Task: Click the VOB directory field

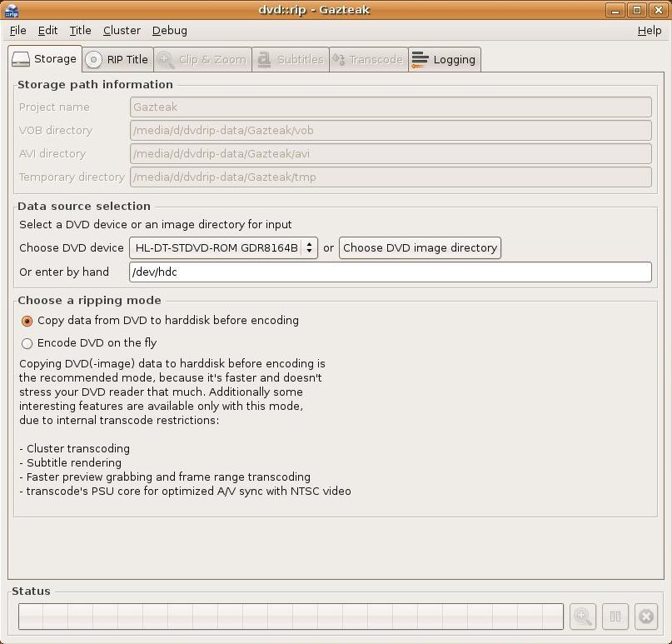Action: (391, 130)
